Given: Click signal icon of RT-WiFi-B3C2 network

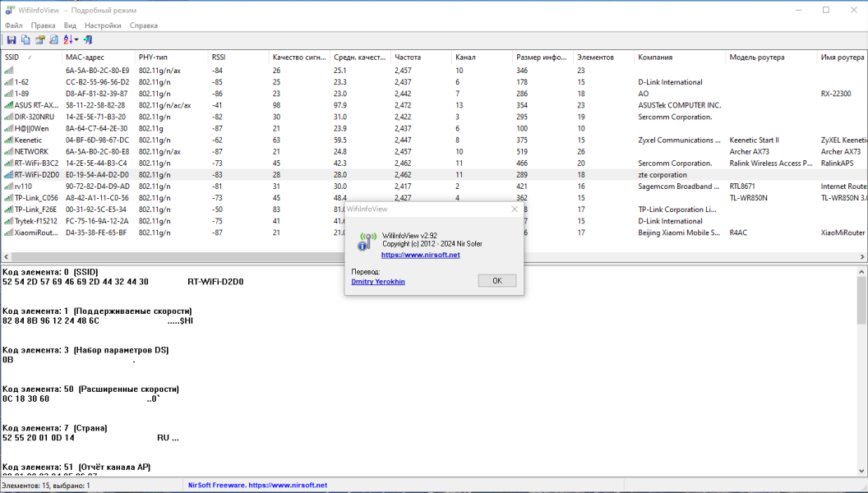Looking at the screenshot, I should point(8,164).
